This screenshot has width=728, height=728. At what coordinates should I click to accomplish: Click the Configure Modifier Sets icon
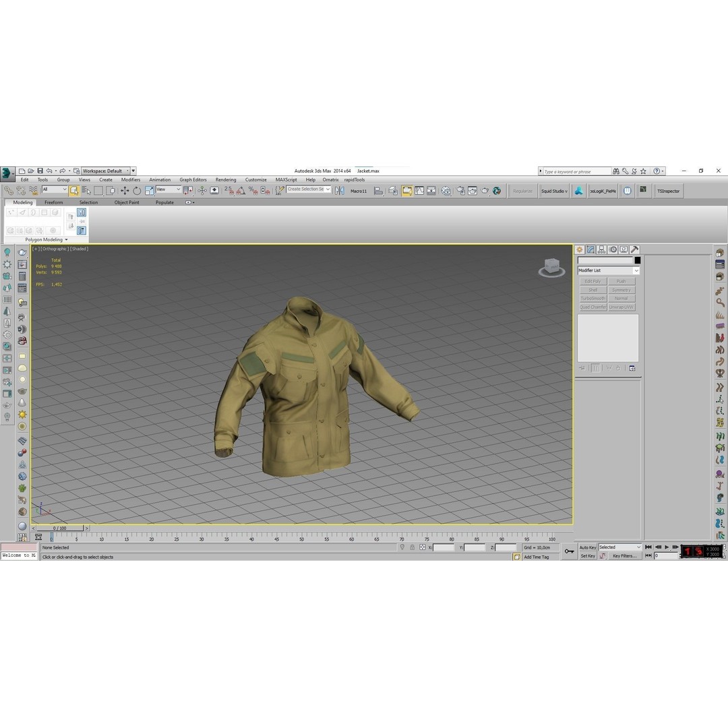click(632, 368)
